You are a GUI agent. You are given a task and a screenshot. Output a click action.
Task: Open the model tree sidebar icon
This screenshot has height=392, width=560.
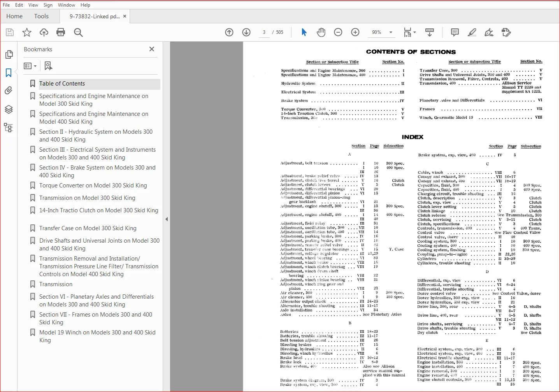pos(9,128)
